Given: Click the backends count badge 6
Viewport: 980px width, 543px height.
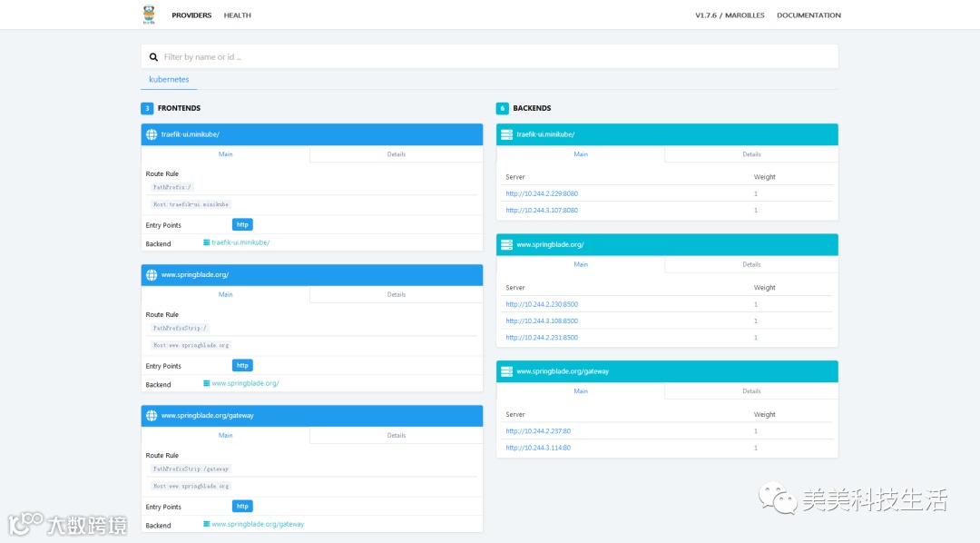Looking at the screenshot, I should pos(503,108).
